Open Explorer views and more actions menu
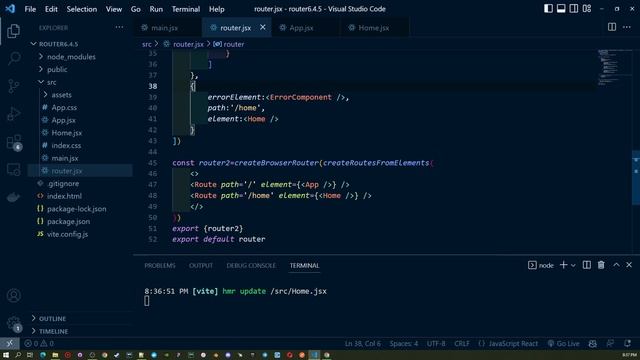Image resolution: width=640 pixels, height=360 pixels. 119,27
